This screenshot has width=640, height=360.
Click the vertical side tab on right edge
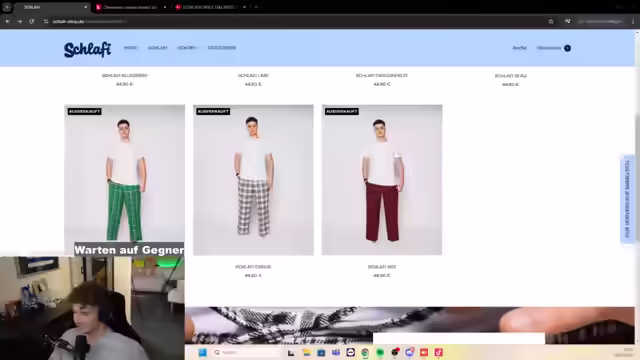pos(627,199)
